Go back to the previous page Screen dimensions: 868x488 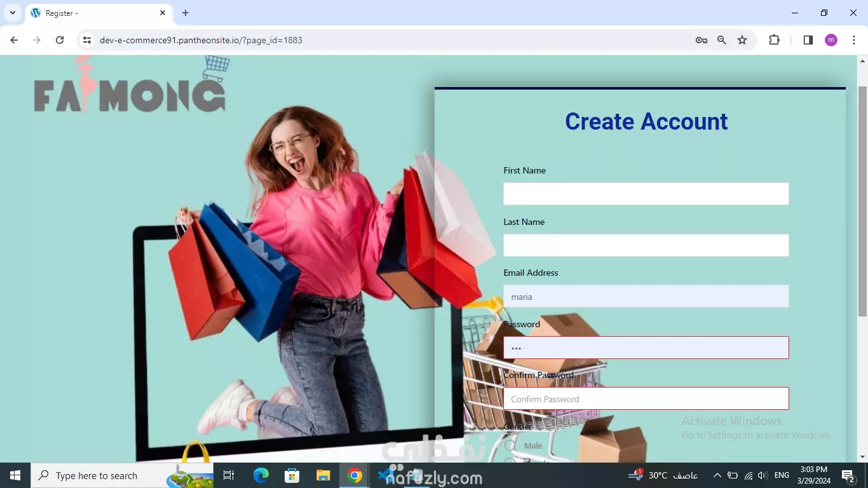[14, 40]
